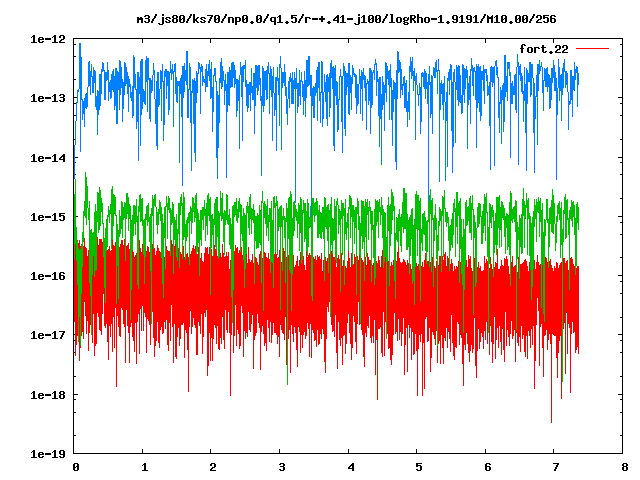This screenshot has height=480, width=640.
Task: Click x-axis label 7
Action: 556,467
